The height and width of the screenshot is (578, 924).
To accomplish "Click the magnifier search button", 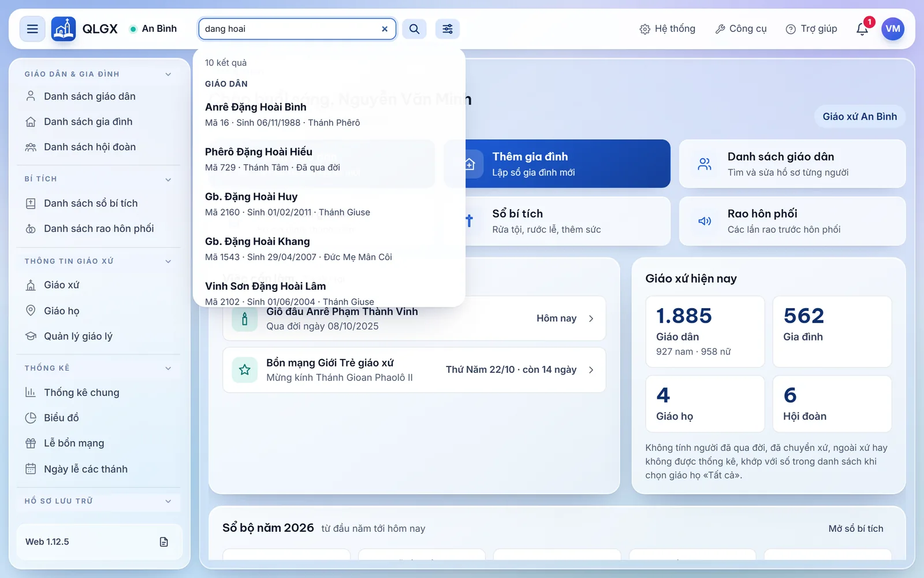I will click(414, 29).
